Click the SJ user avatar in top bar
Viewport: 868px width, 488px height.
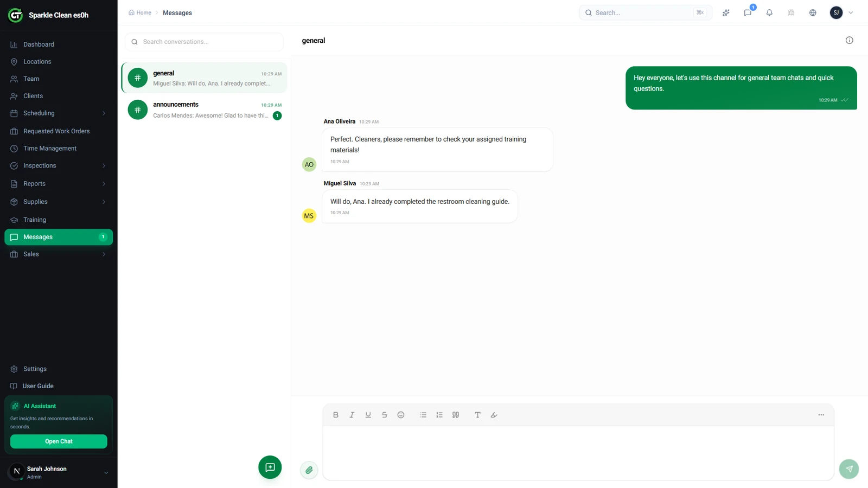point(836,12)
